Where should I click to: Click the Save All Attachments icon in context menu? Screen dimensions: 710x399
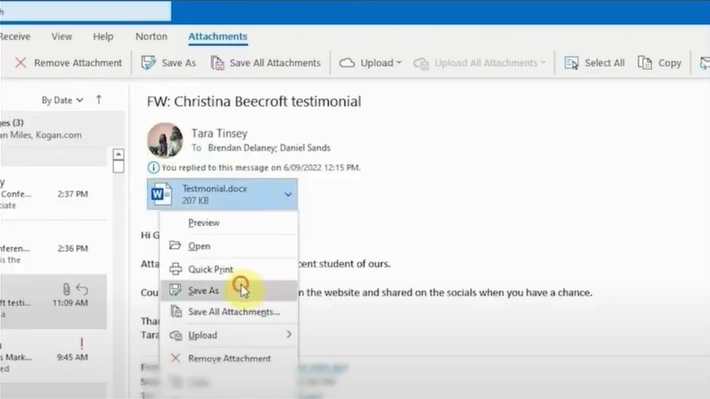[176, 312]
